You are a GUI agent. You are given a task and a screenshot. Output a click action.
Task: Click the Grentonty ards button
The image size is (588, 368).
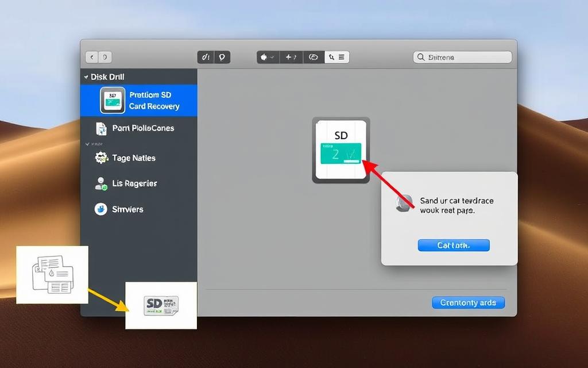tap(469, 302)
